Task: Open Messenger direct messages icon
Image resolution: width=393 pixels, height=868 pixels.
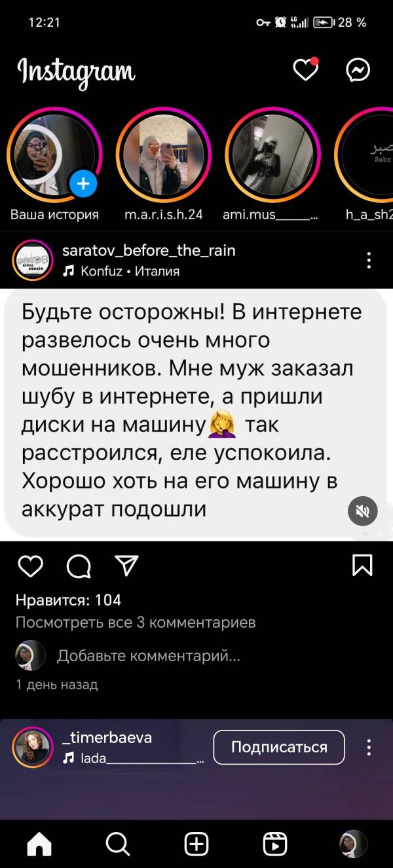Action: (x=358, y=69)
